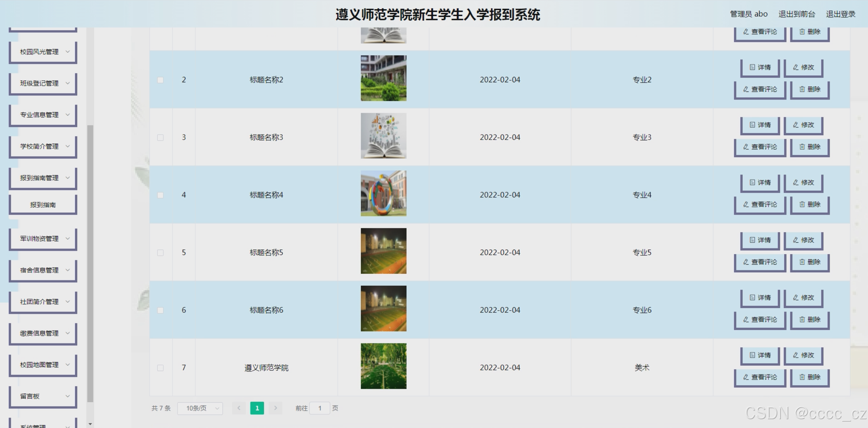Click the 前往 page number input field
The image size is (868, 428).
pyautogui.click(x=320, y=408)
